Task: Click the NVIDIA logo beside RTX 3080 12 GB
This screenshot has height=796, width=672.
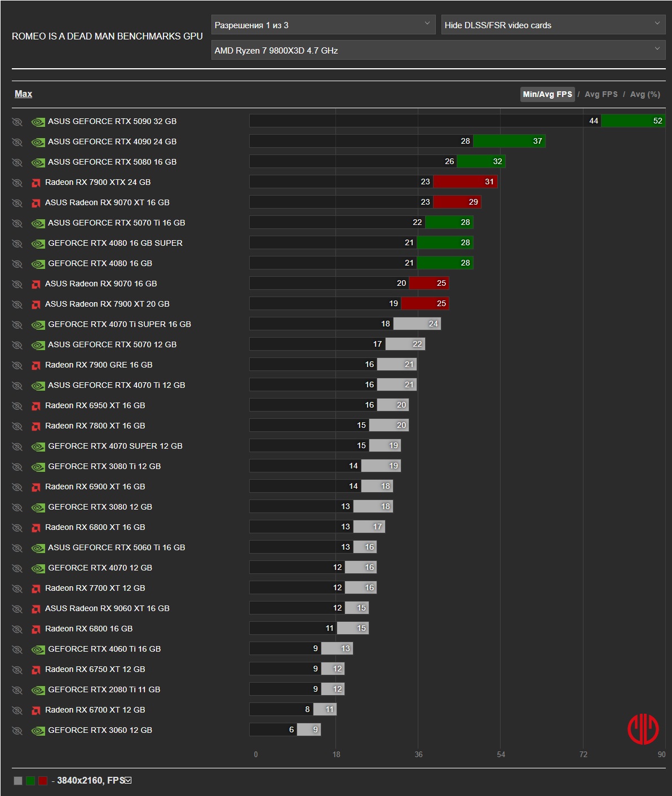Action: 38,507
